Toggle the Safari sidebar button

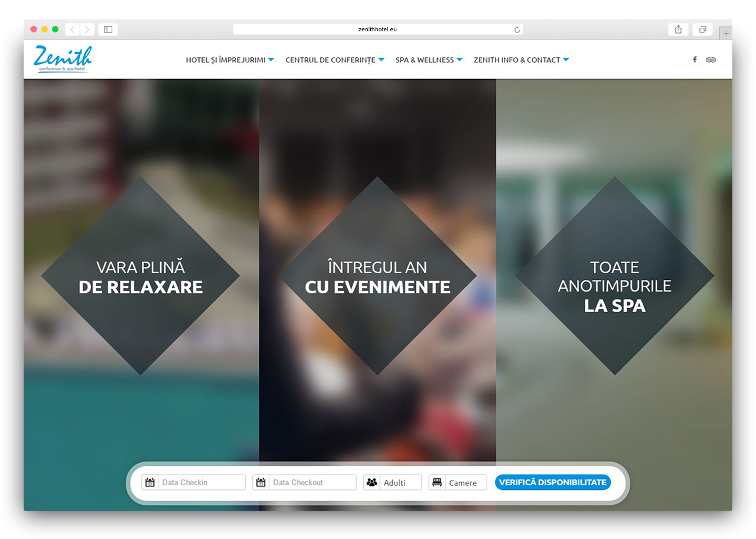click(x=108, y=30)
